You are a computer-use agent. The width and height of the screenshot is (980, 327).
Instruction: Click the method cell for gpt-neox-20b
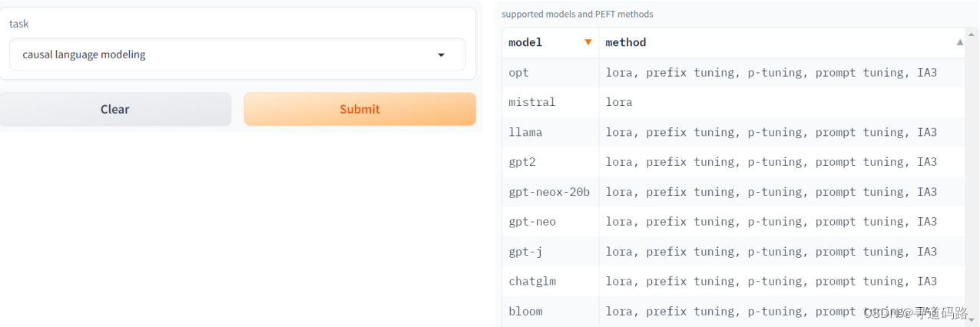click(782, 192)
